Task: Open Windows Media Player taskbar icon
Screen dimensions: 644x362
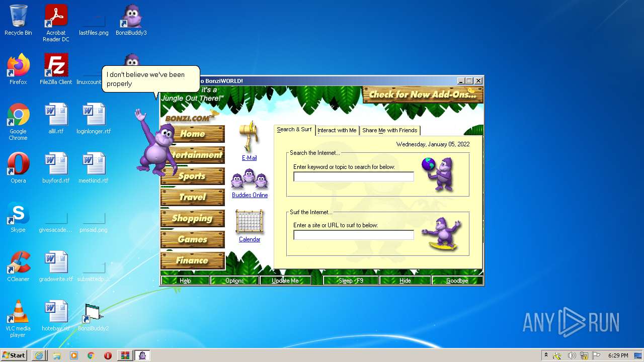Action: [74, 355]
